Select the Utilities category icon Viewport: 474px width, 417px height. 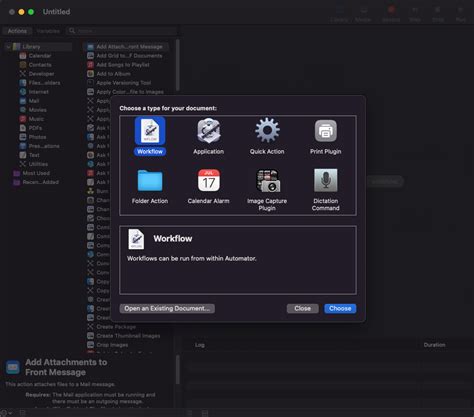pos(23,164)
